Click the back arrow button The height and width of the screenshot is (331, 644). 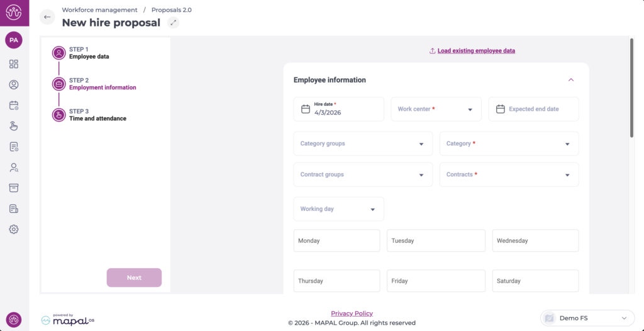tap(47, 17)
